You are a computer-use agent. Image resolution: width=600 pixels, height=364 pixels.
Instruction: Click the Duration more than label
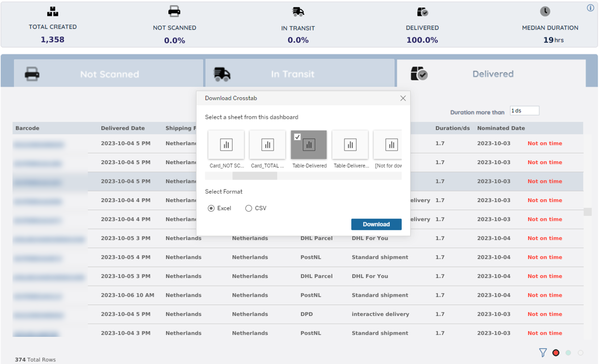(x=477, y=113)
